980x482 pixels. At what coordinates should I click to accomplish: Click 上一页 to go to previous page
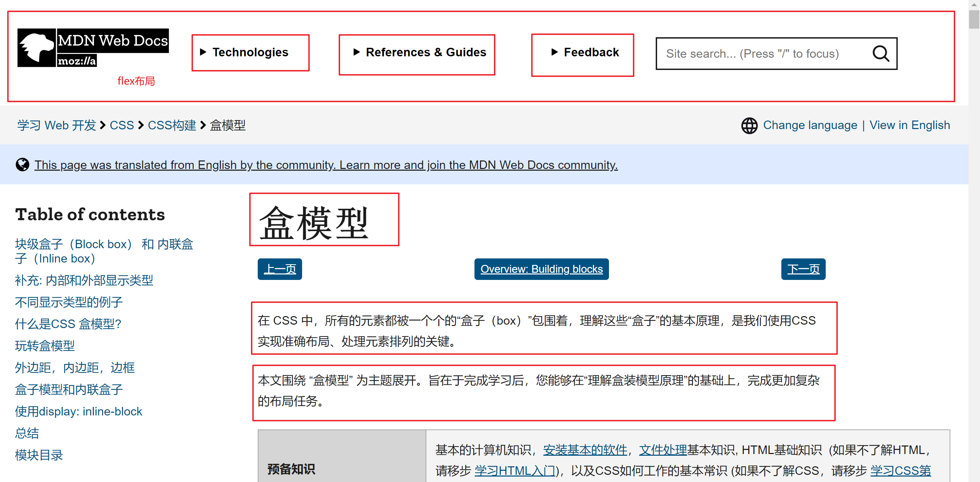click(280, 269)
